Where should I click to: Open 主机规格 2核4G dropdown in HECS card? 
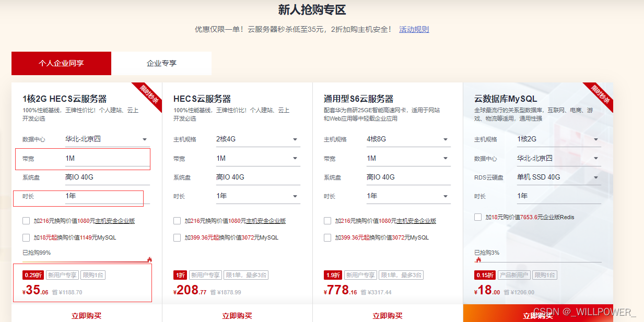(x=257, y=139)
